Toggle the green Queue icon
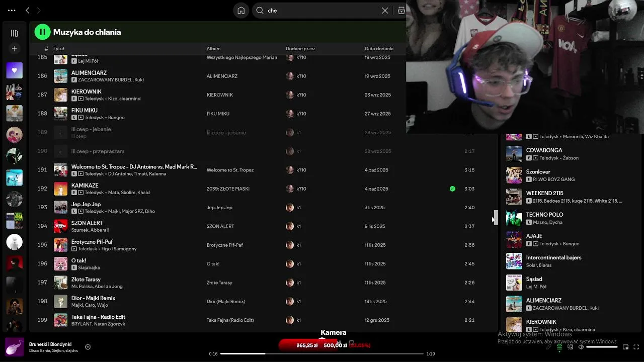Viewport: 644px width, 362px height. click(x=559, y=347)
